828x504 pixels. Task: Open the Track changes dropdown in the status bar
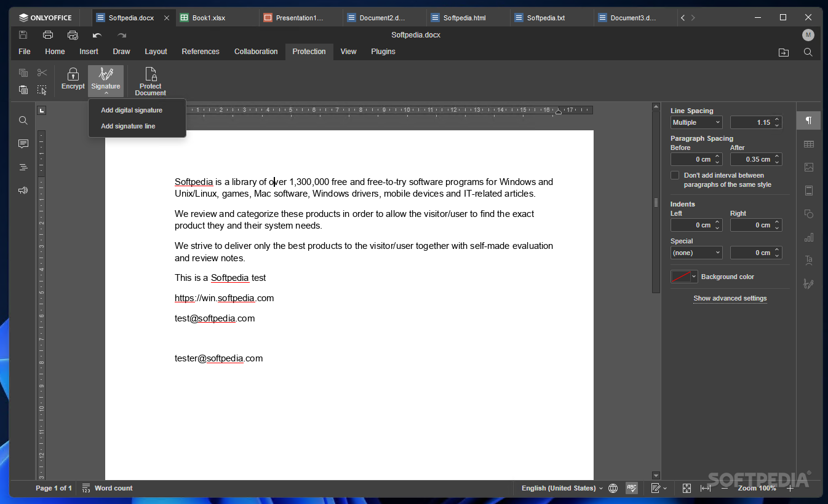coord(659,488)
